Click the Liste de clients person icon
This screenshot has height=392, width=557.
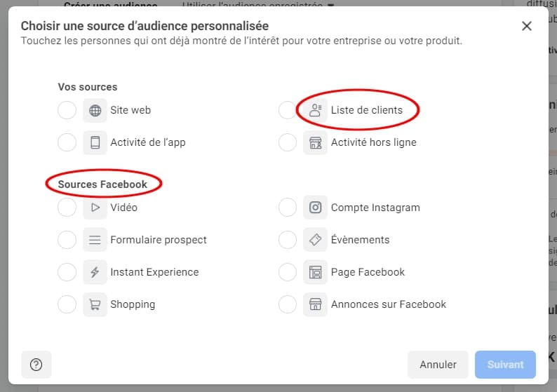(316, 110)
